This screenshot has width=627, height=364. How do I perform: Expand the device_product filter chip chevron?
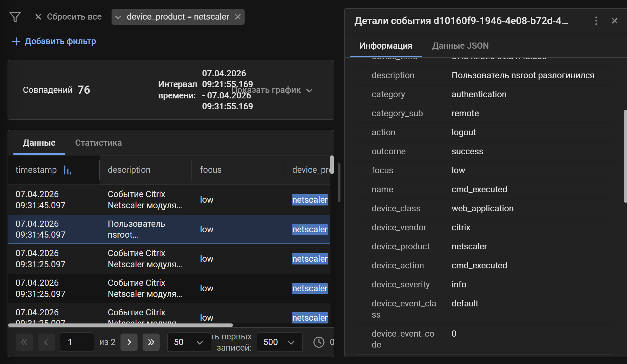pos(118,17)
